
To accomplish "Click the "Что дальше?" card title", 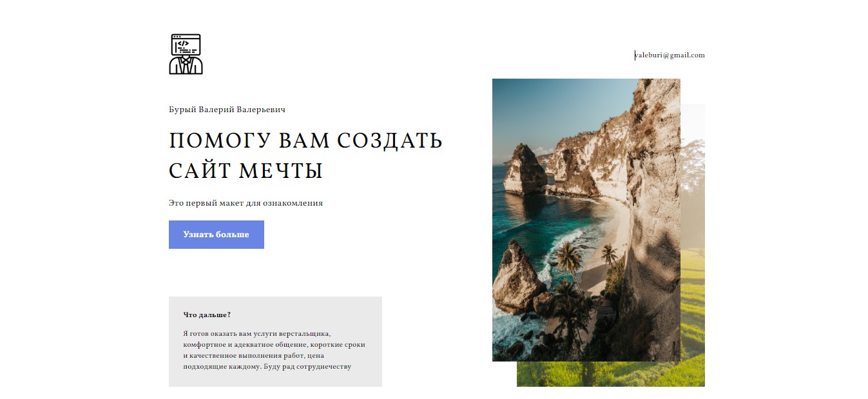I will pos(207,315).
